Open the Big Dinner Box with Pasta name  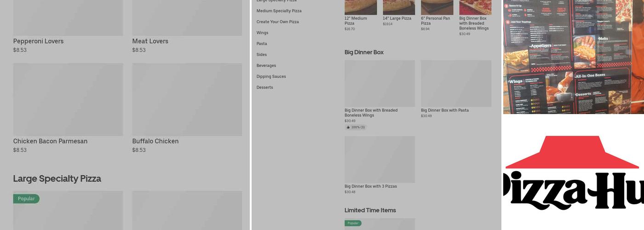coord(445,110)
